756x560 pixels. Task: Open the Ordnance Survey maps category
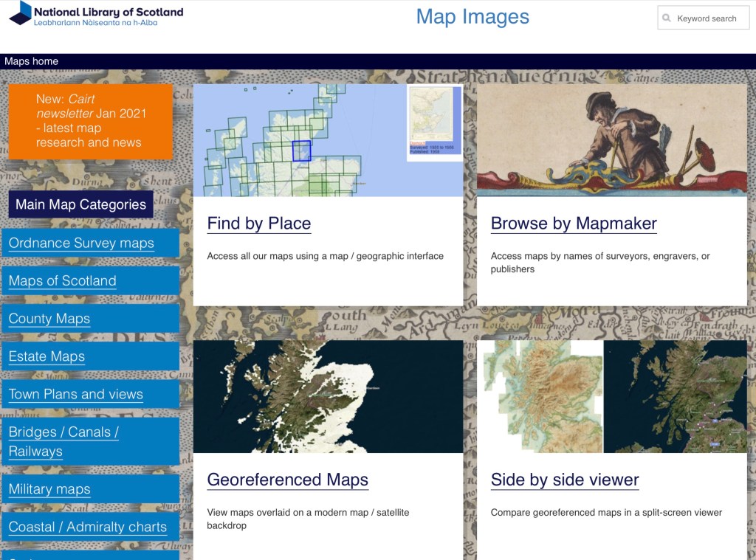click(81, 243)
